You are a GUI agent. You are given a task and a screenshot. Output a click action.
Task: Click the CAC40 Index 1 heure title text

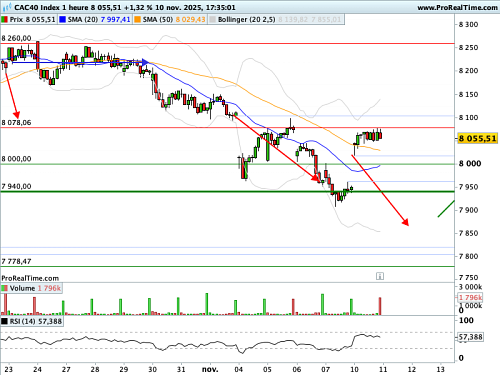(x=51, y=7)
